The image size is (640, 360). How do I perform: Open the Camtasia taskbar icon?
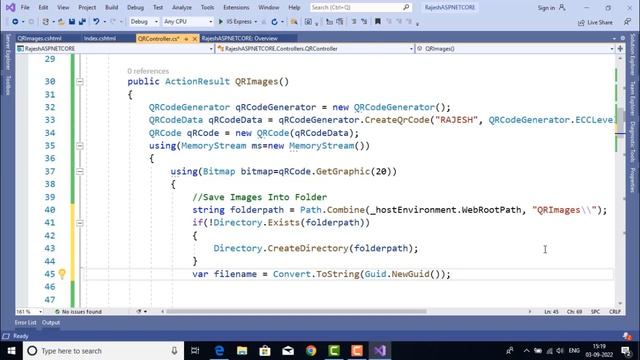334,351
